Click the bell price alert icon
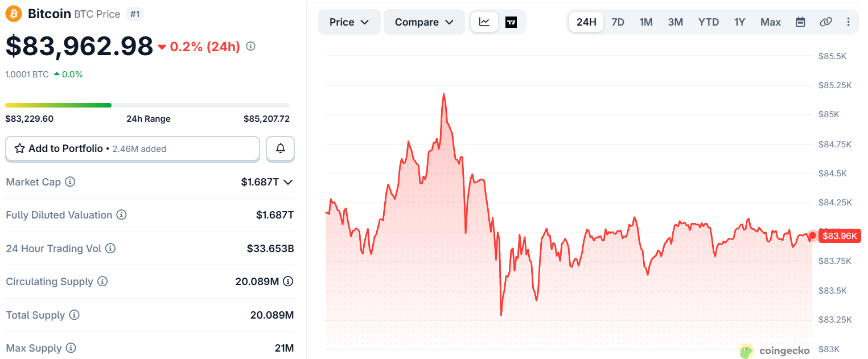Screen dimensions: 868x359 coord(280,148)
